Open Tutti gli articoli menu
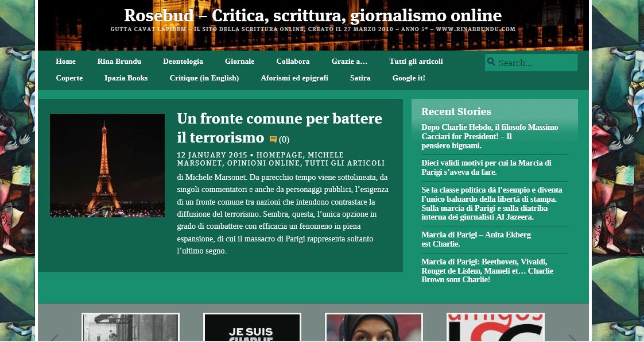The width and height of the screenshot is (644, 342). [x=416, y=62]
